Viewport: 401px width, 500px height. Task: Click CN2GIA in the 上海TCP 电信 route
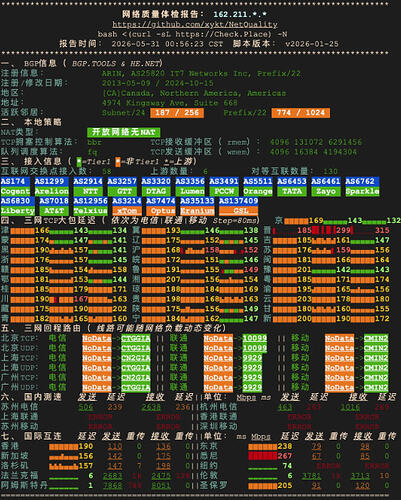136,358
